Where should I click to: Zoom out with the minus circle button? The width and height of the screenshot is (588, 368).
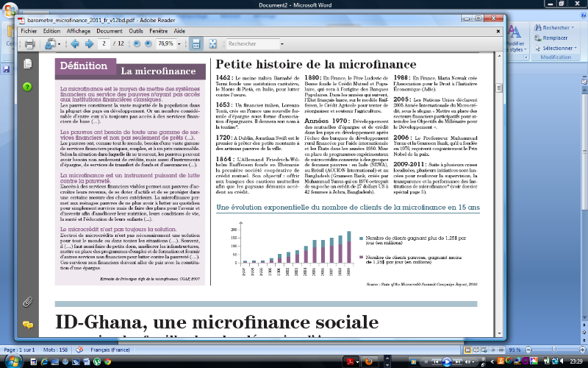(x=137, y=44)
